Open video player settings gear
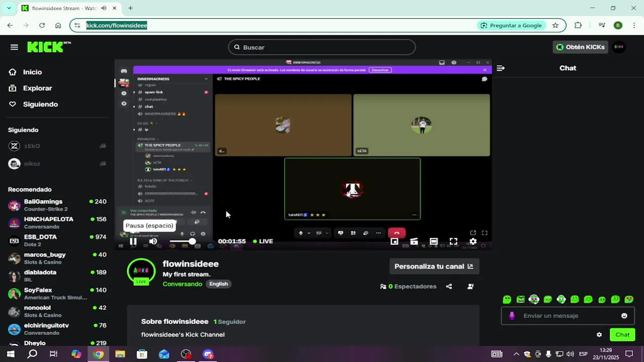 pyautogui.click(x=473, y=241)
